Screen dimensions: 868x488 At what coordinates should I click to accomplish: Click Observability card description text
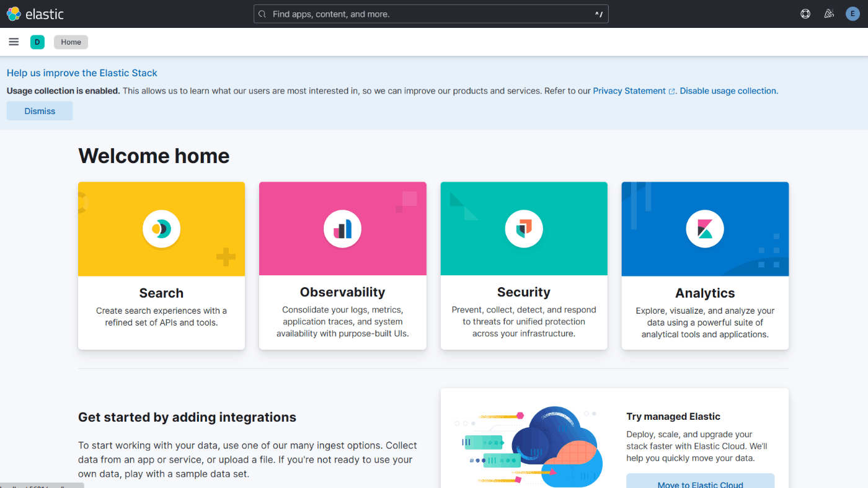coord(342,321)
